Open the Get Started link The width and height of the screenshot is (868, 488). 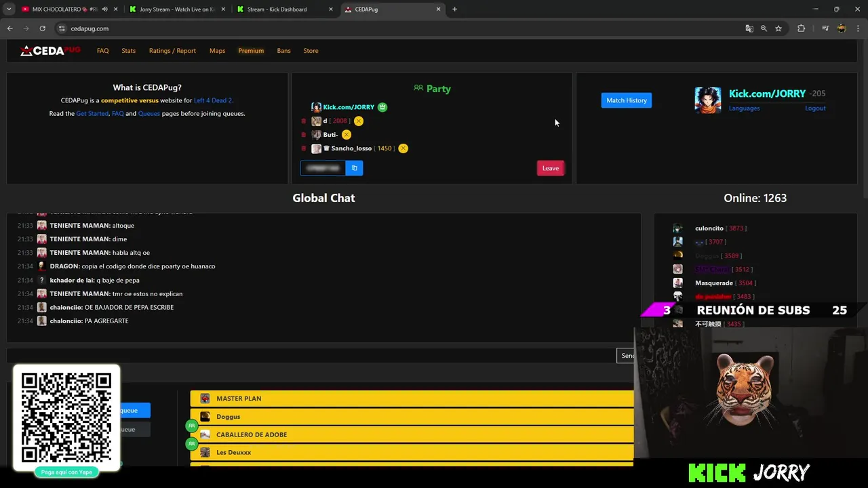coord(92,114)
